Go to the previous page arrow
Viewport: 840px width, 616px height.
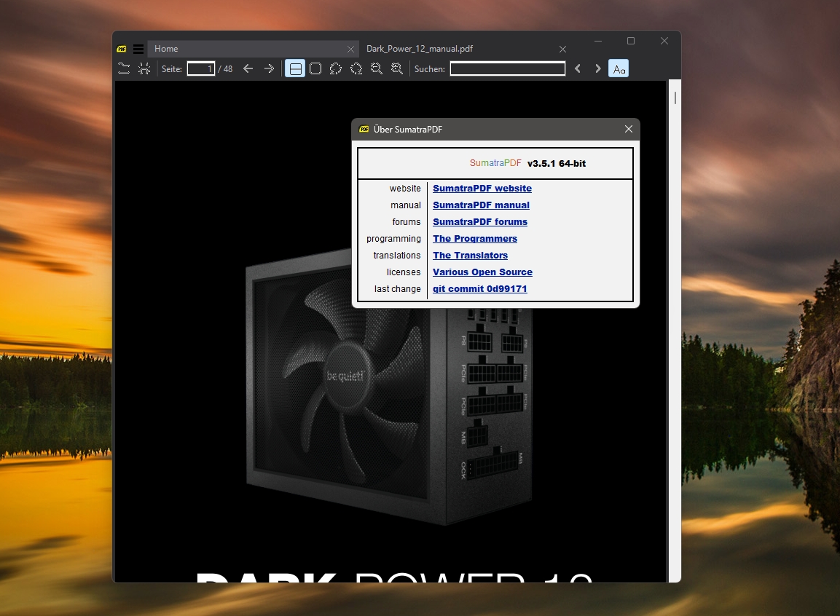[248, 68]
